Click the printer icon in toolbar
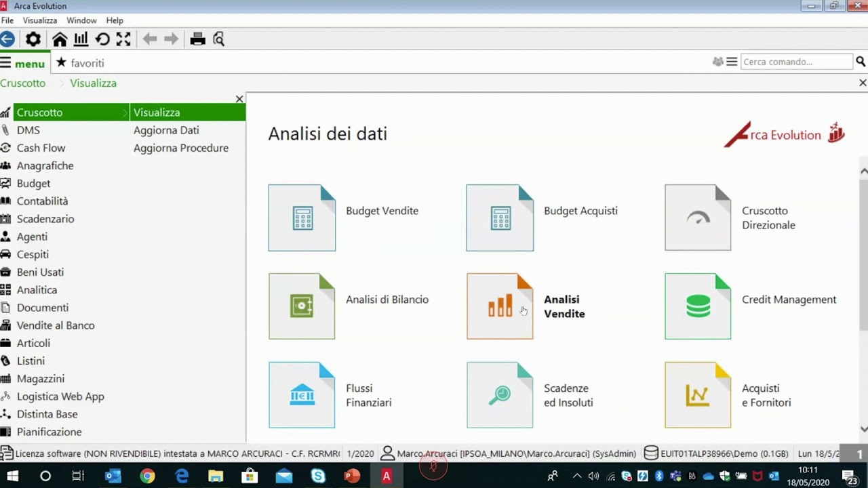Screen dimensions: 868x488 click(x=197, y=39)
